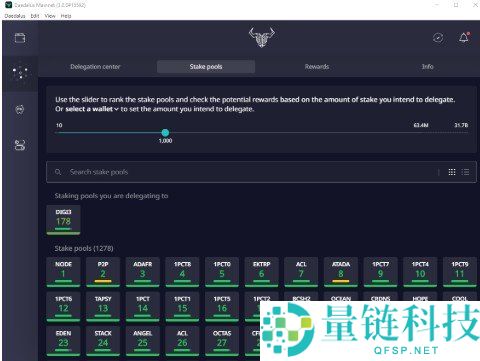Screen dimensions: 480x361
Task: Open the ADAFR pool ranked 3
Action: click(143, 272)
